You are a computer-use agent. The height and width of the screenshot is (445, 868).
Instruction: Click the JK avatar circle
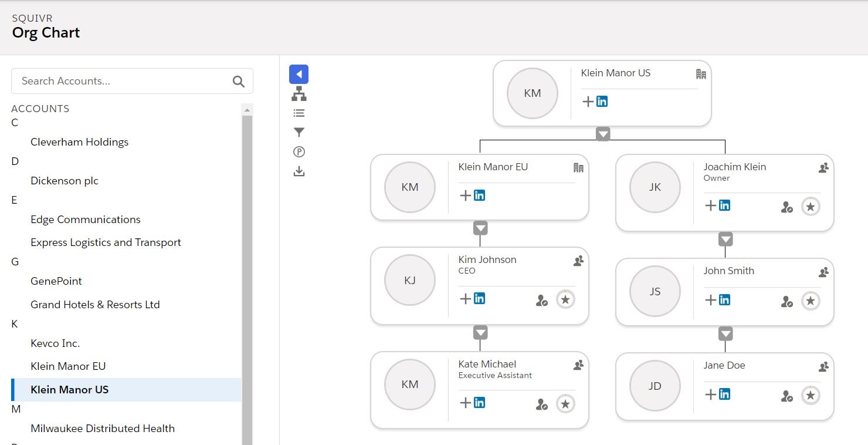[x=655, y=187]
